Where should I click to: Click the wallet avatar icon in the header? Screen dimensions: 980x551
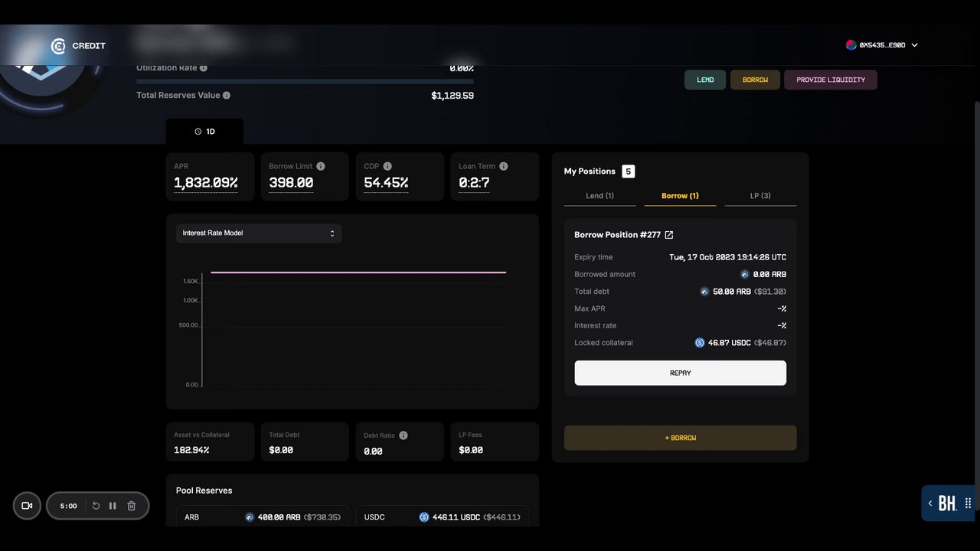coord(851,45)
